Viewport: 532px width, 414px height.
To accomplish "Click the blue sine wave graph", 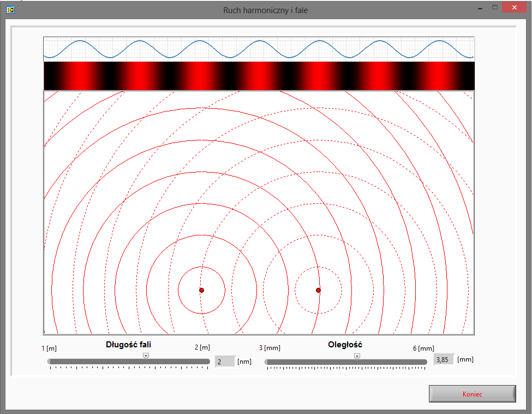I will click(x=259, y=49).
